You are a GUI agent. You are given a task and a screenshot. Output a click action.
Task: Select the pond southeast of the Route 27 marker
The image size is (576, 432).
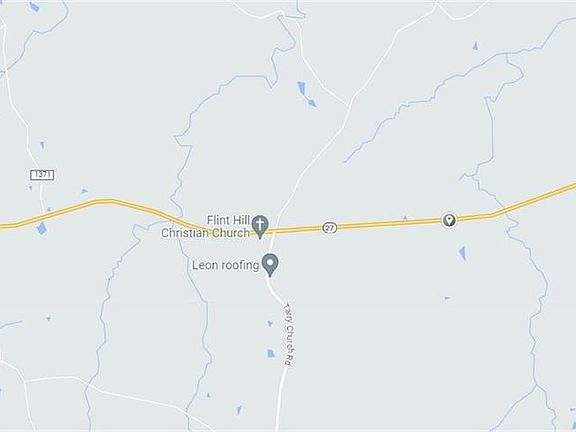point(462,253)
